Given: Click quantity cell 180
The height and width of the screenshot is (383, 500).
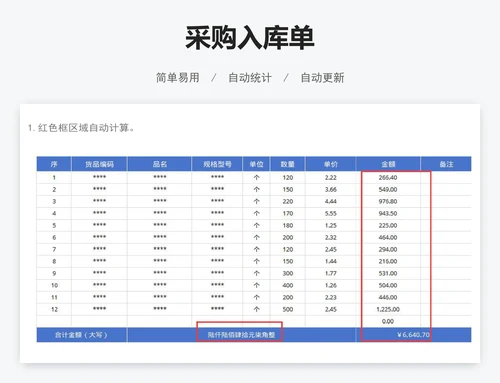Looking at the screenshot, I should (288, 225).
